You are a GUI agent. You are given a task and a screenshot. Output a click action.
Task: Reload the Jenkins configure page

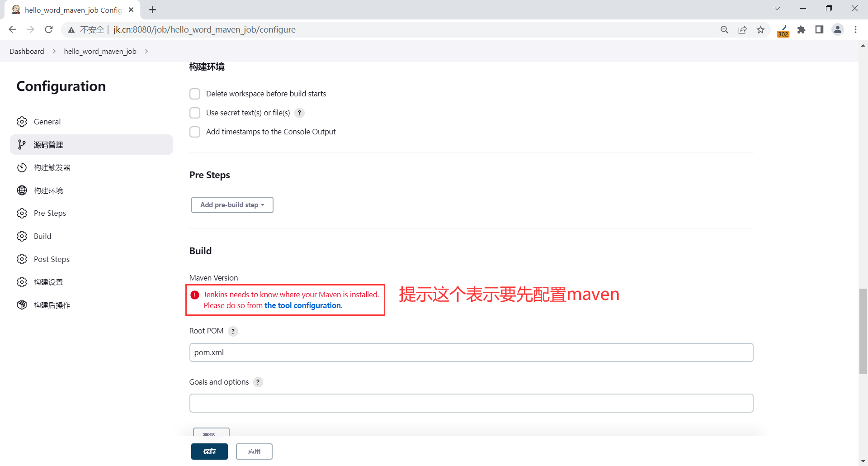tap(49, 29)
